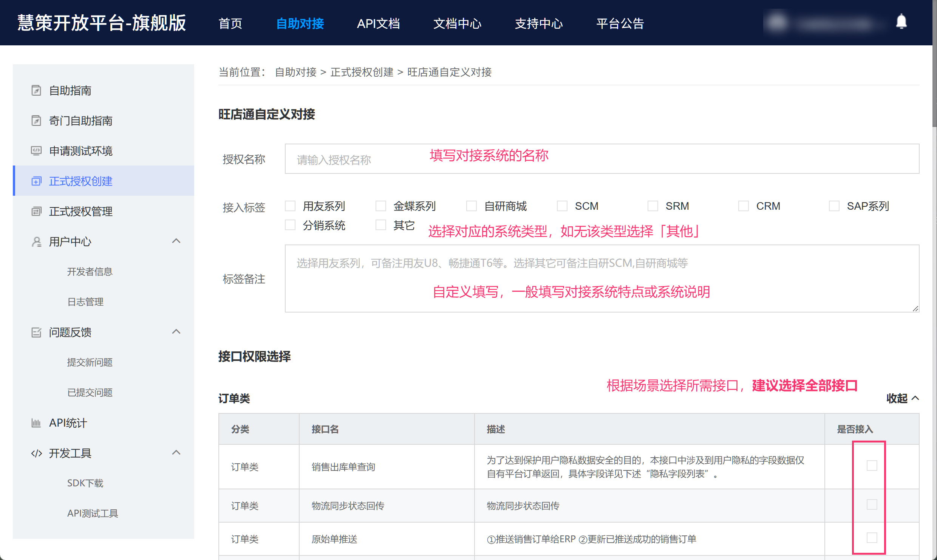Image resolution: width=937 pixels, height=560 pixels.
Task: Open API测试工具 submenu link
Action: (x=93, y=514)
